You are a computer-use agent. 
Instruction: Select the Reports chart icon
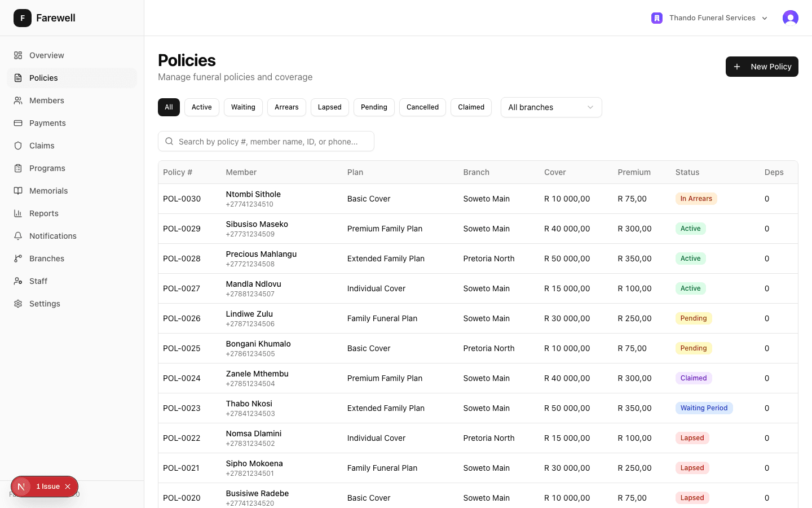(x=19, y=213)
